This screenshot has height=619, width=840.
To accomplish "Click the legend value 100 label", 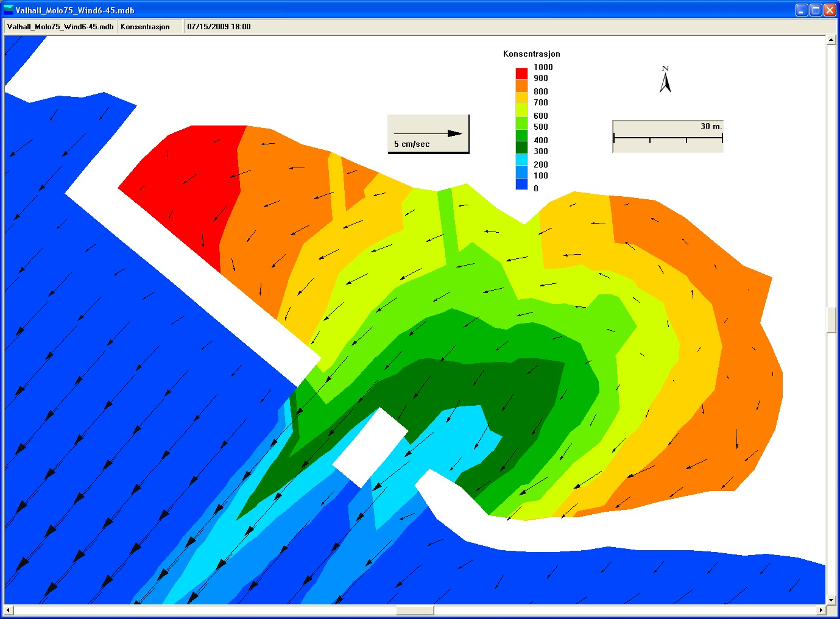I will coord(540,175).
